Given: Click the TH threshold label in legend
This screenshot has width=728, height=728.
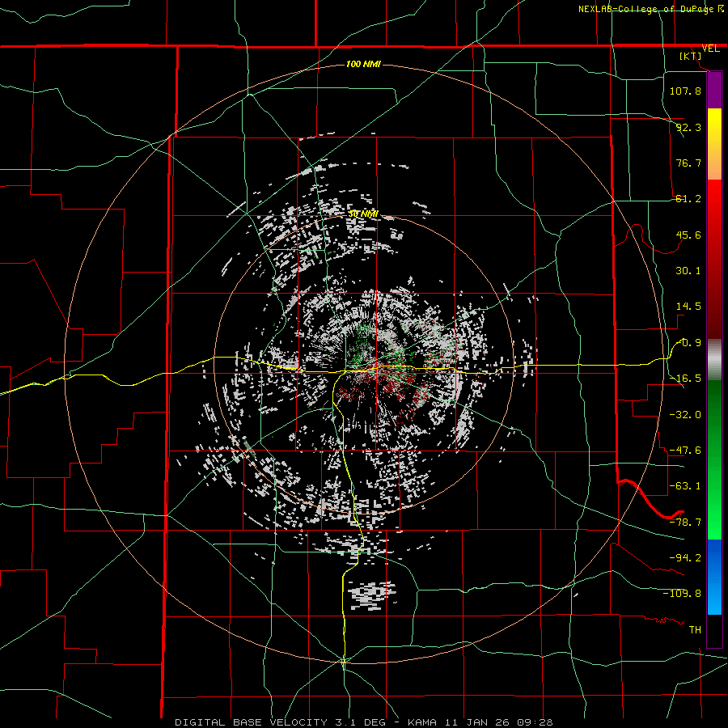Looking at the screenshot, I should click(x=695, y=630).
